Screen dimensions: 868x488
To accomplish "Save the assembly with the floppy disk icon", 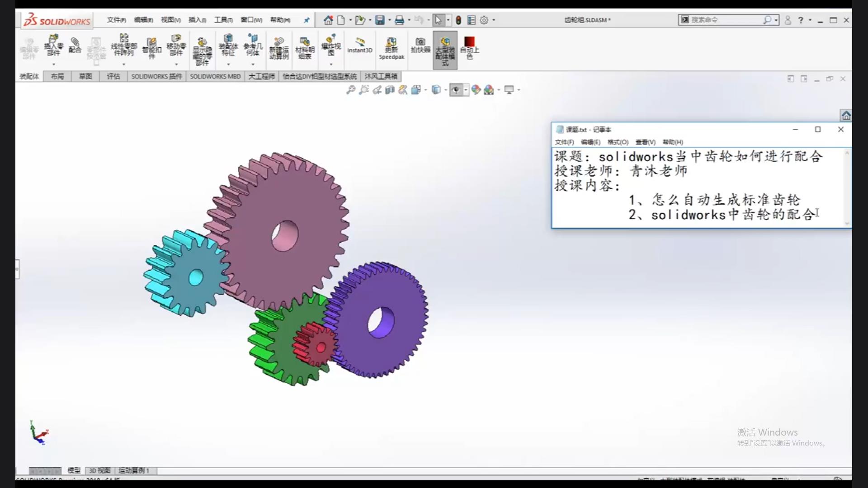I will coord(380,20).
